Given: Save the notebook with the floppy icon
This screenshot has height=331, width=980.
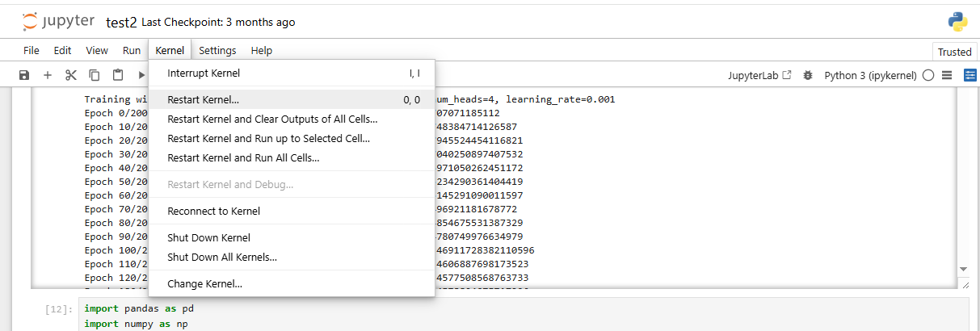Looking at the screenshot, I should click(24, 75).
